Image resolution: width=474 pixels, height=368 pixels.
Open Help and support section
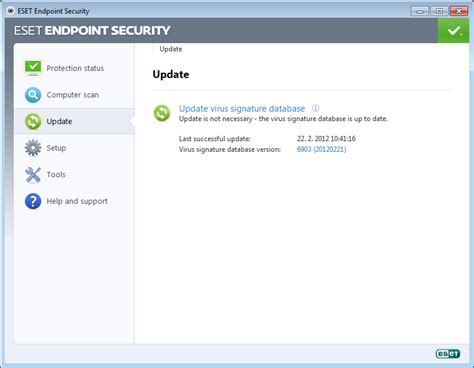click(74, 201)
